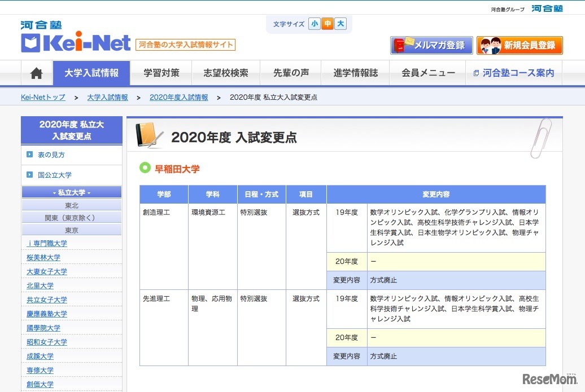Click the 河合塾 logo at top right

547,8
